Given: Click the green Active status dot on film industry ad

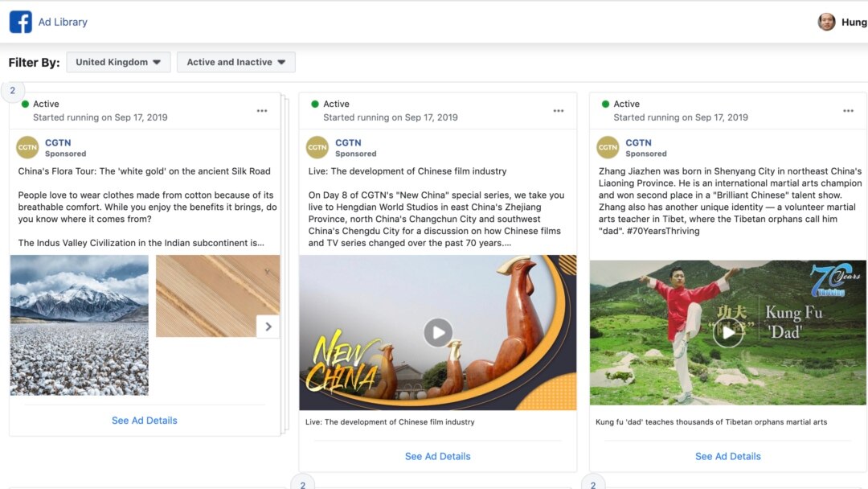Looking at the screenshot, I should pos(315,104).
